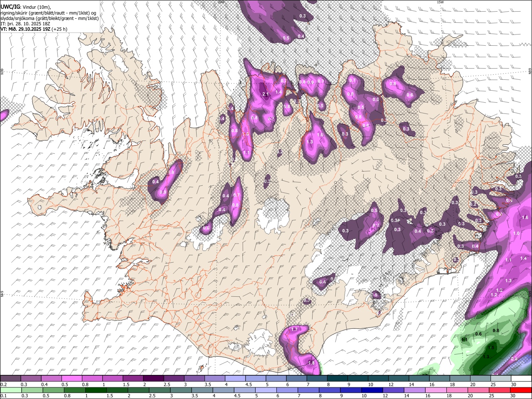Pick the 25 crimson swatch in bottom legend row
The height and width of the screenshot is (399, 532).
499,390
